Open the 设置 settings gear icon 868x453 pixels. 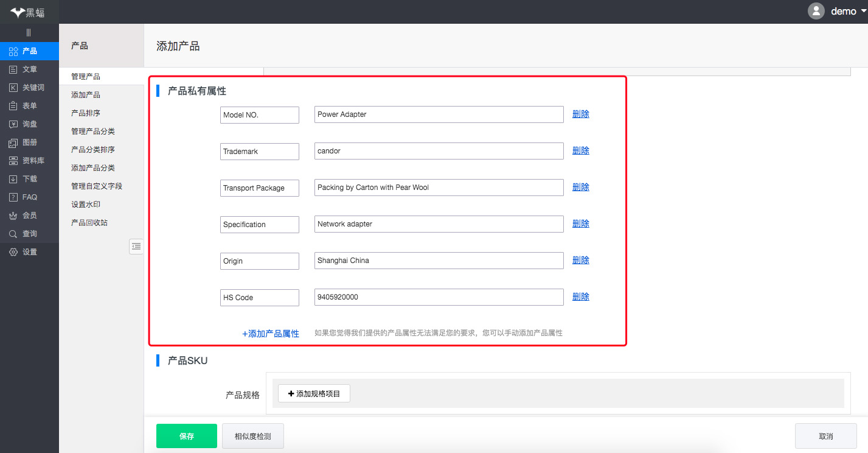coord(13,252)
